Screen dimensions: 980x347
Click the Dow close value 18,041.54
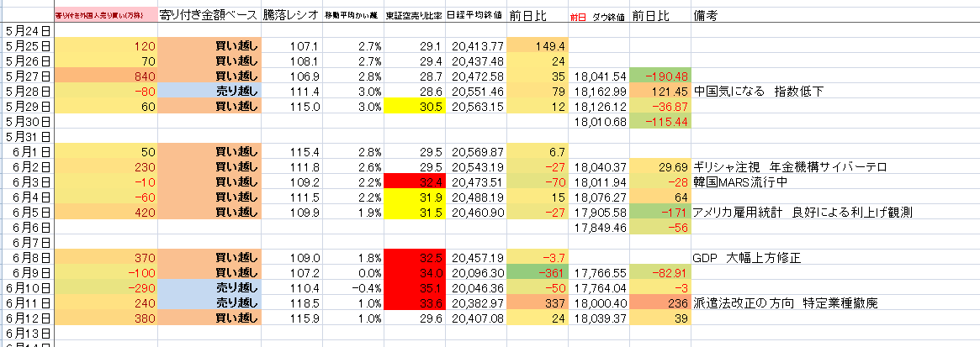[x=599, y=76]
